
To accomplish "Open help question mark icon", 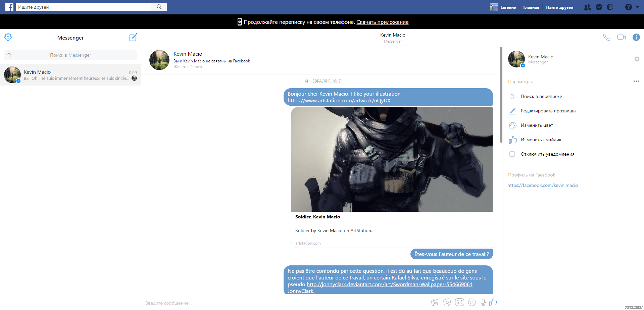I will pos(629,7).
